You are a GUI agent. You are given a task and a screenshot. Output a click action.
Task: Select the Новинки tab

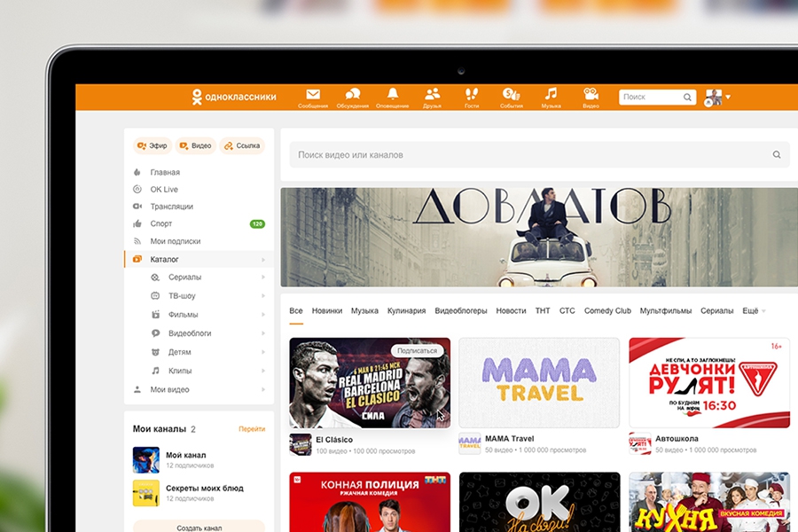(x=326, y=311)
